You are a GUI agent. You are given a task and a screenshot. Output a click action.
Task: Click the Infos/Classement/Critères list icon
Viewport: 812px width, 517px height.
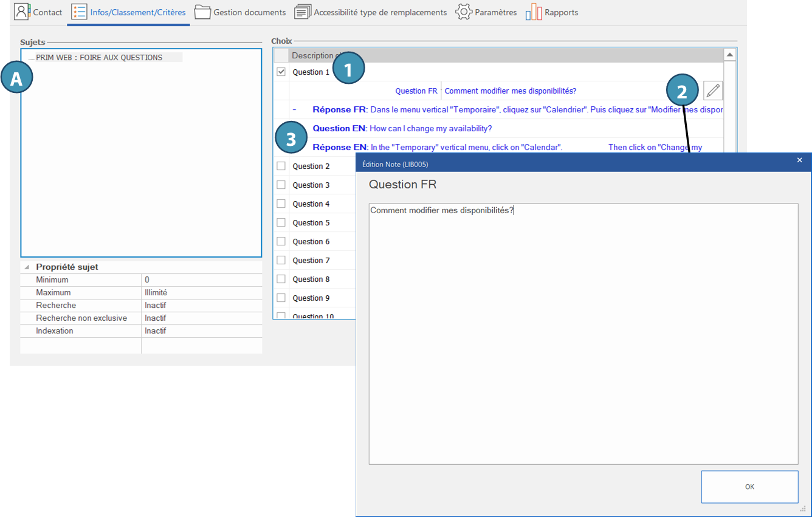[x=78, y=12]
